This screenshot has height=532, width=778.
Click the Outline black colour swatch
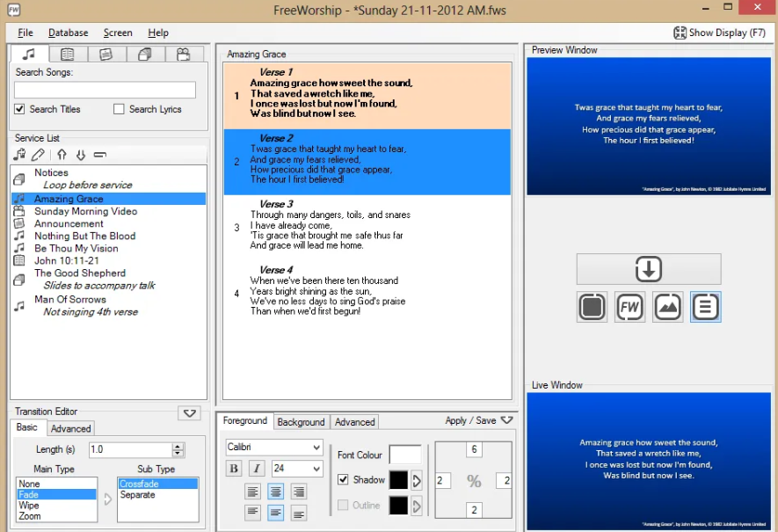pos(398,506)
